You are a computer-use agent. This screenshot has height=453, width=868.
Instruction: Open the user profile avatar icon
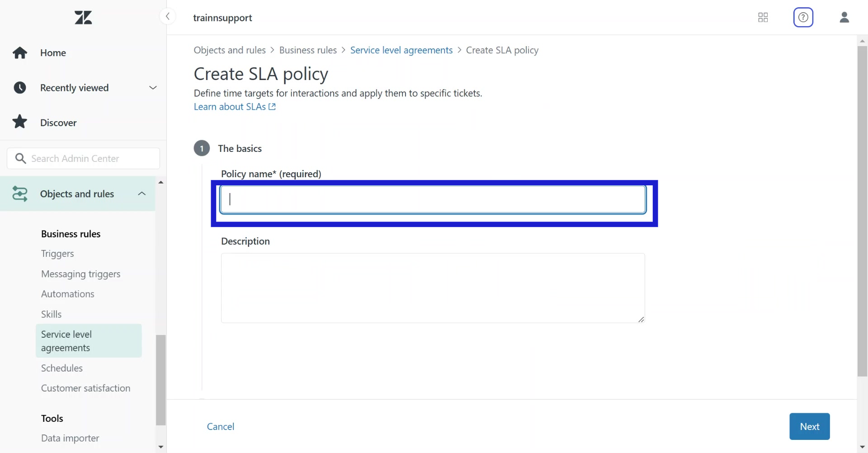tap(844, 18)
